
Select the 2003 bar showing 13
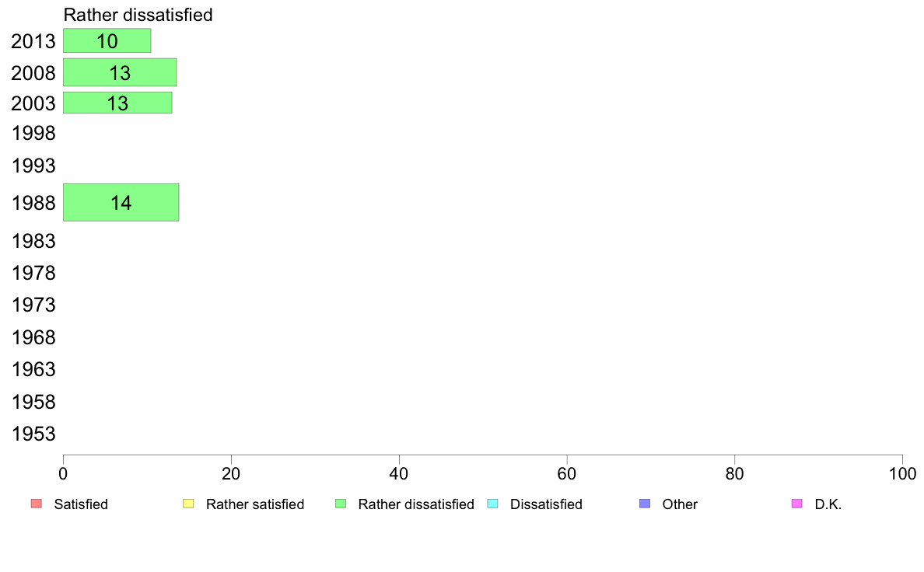click(117, 103)
